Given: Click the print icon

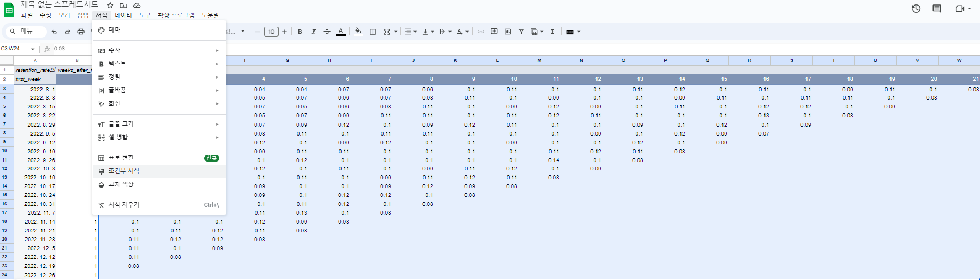Looking at the screenshot, I should tap(81, 32).
